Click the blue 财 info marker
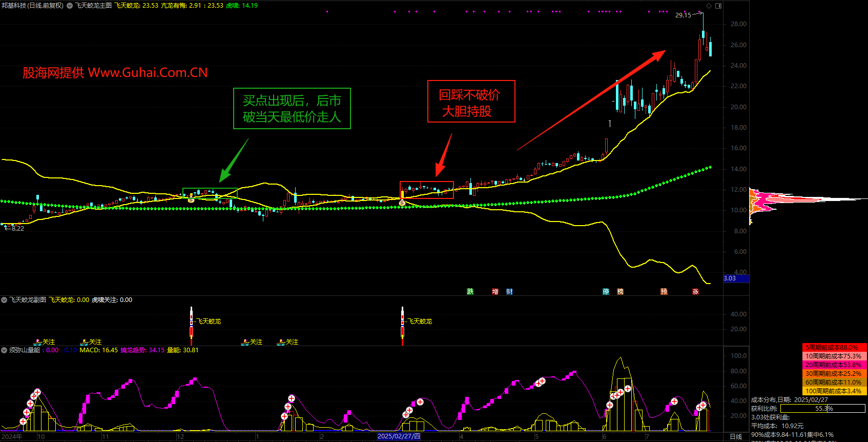 click(509, 291)
